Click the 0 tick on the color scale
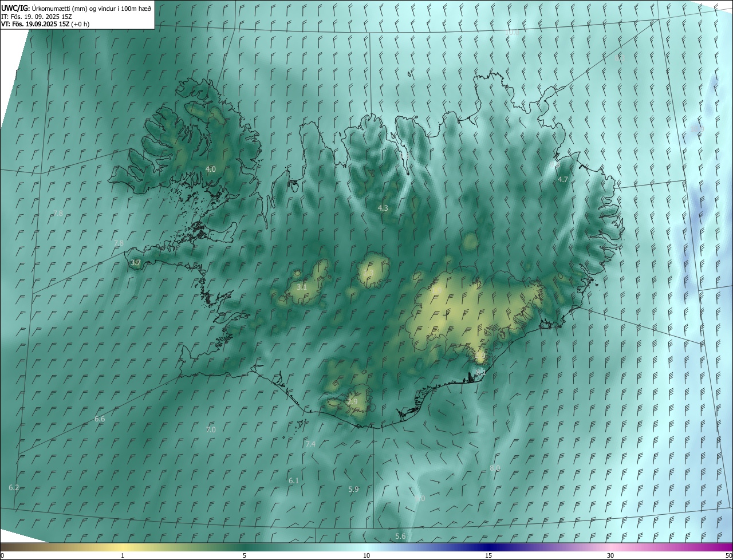The height and width of the screenshot is (560, 733). (2, 555)
